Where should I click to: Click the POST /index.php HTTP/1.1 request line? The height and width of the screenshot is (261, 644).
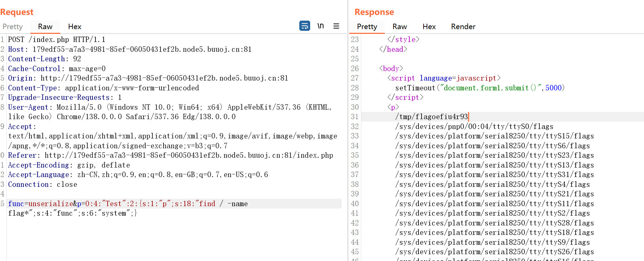pyautogui.click(x=57, y=40)
